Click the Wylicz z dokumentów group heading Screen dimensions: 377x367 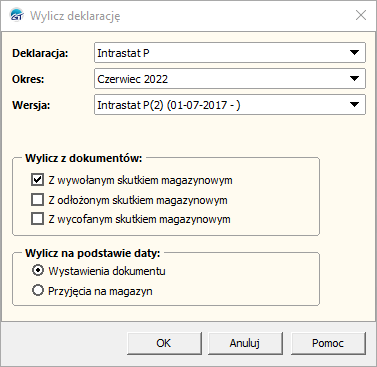(83, 158)
